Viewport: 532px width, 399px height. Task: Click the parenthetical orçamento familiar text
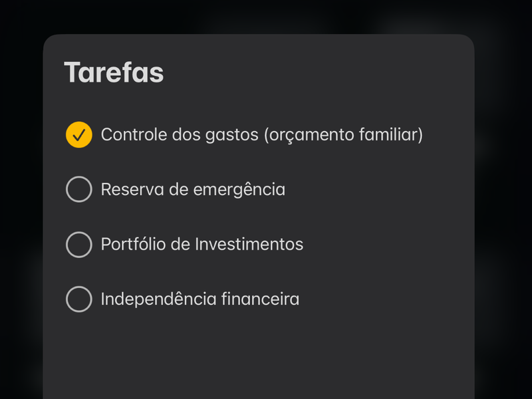pos(343,135)
